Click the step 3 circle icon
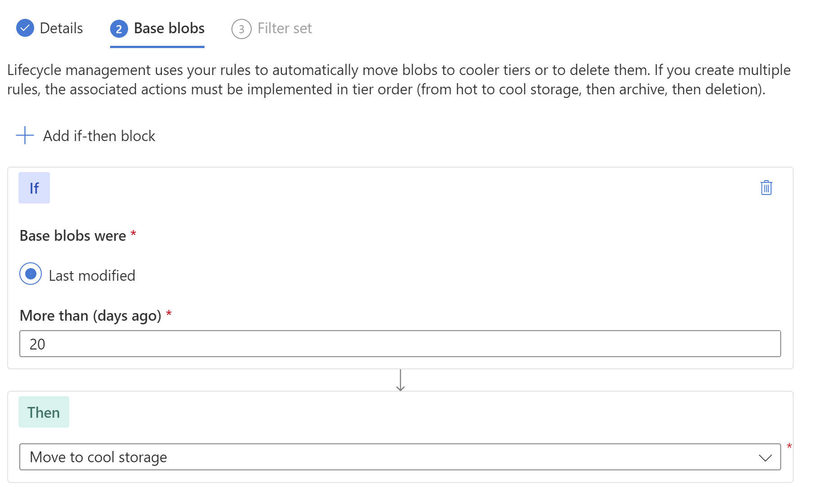The width and height of the screenshot is (818, 504). point(241,29)
